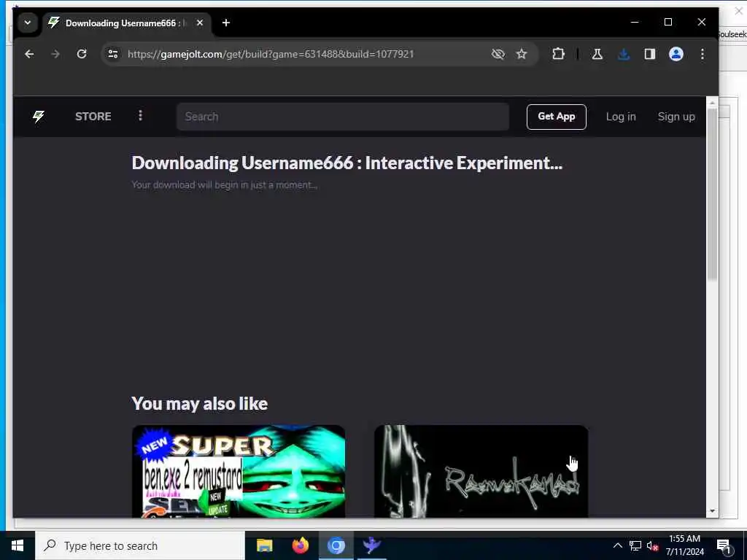Viewport: 747px width, 560px height.
Task: Click the network status tray icon
Action: (x=635, y=545)
